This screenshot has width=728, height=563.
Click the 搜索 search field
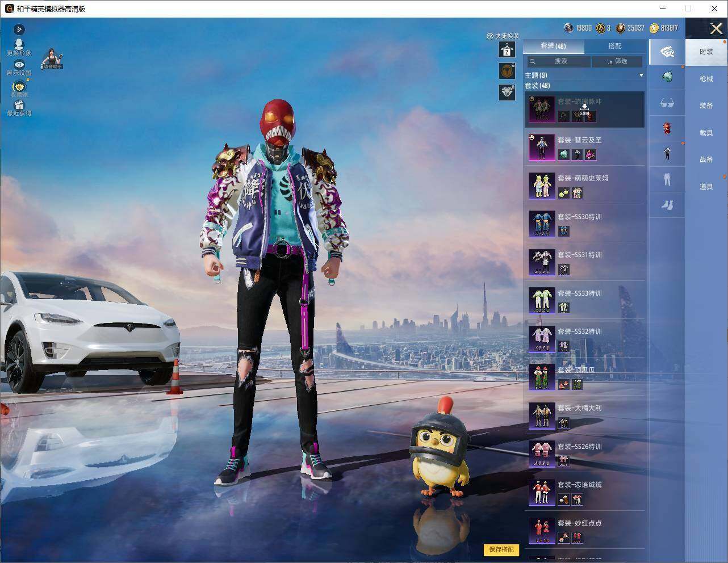558,61
